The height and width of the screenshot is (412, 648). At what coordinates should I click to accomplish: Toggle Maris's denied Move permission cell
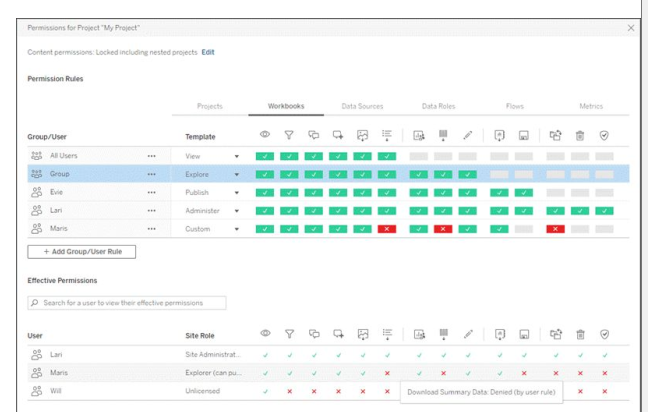[555, 229]
